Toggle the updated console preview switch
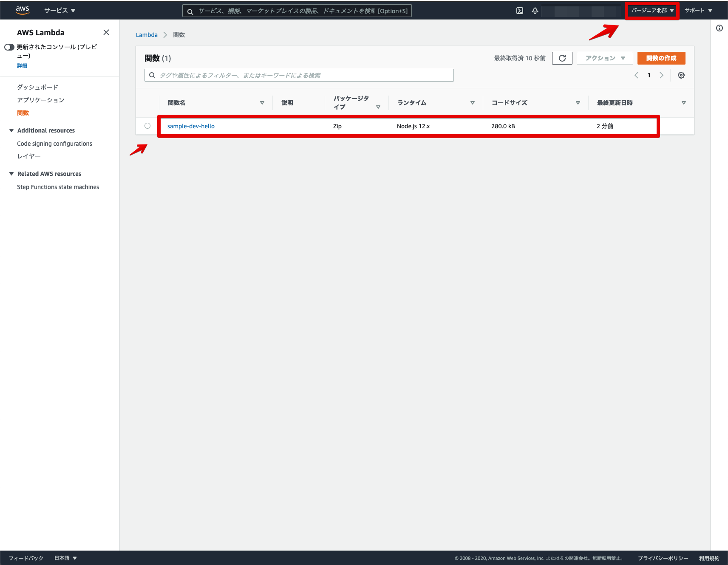 click(x=9, y=47)
